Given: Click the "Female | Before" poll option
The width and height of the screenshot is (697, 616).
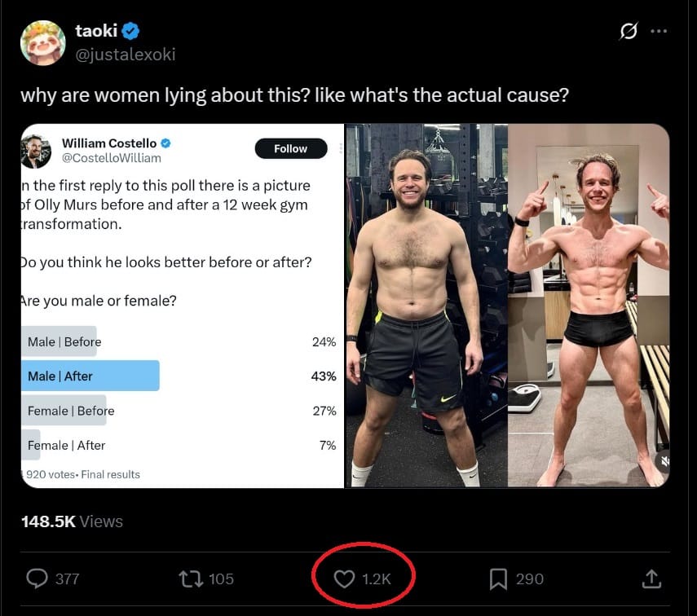Looking at the screenshot, I should [x=71, y=411].
